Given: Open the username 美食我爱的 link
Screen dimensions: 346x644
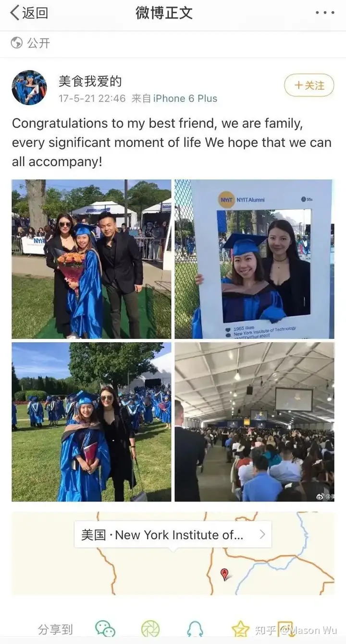Looking at the screenshot, I should click(x=90, y=81).
